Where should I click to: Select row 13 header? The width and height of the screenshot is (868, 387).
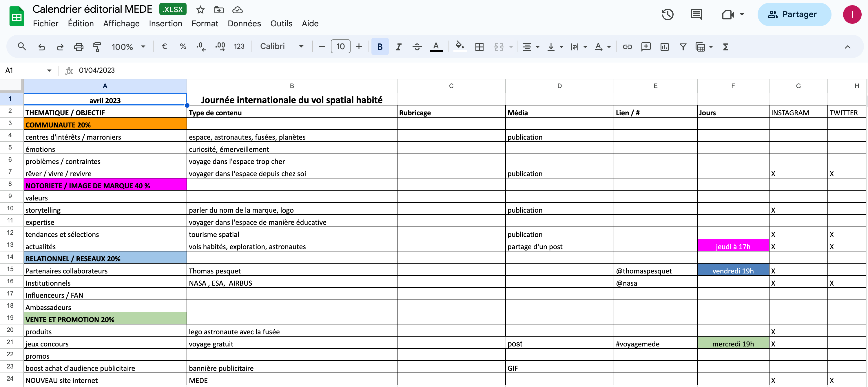point(10,245)
